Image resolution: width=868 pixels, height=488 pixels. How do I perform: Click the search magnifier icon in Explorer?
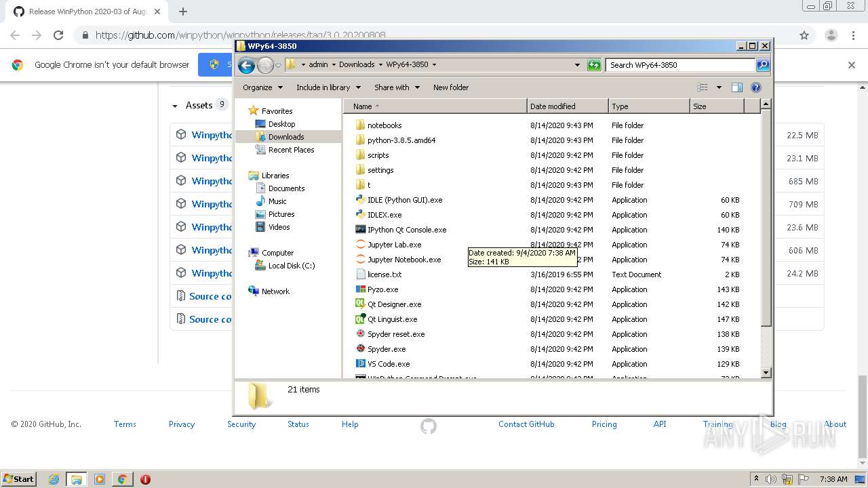[763, 65]
